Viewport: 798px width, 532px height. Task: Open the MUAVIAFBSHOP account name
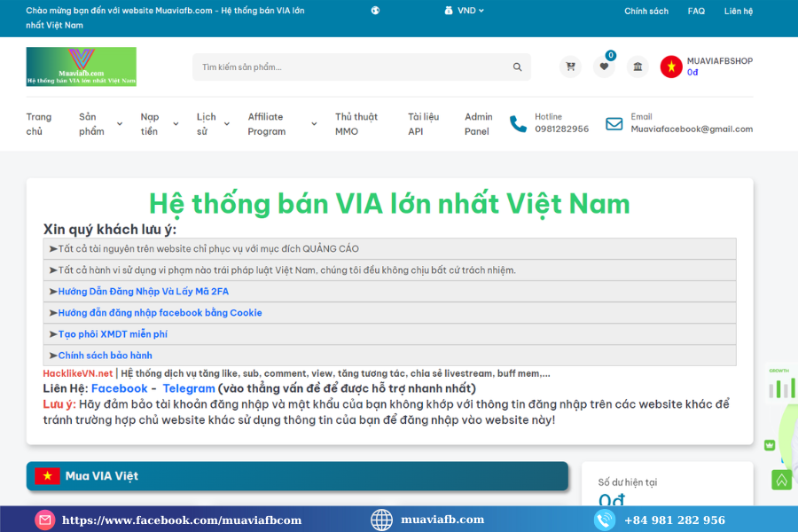(720, 61)
